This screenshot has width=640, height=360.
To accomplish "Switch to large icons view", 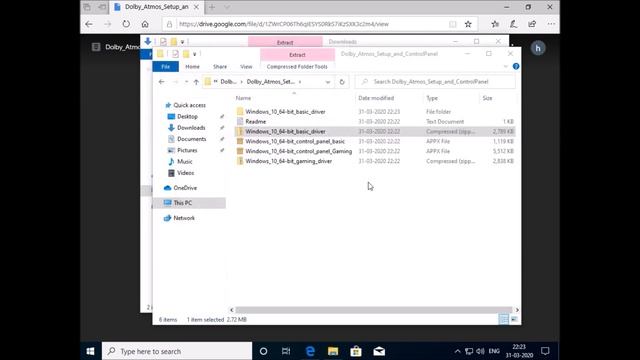I will coord(514,319).
